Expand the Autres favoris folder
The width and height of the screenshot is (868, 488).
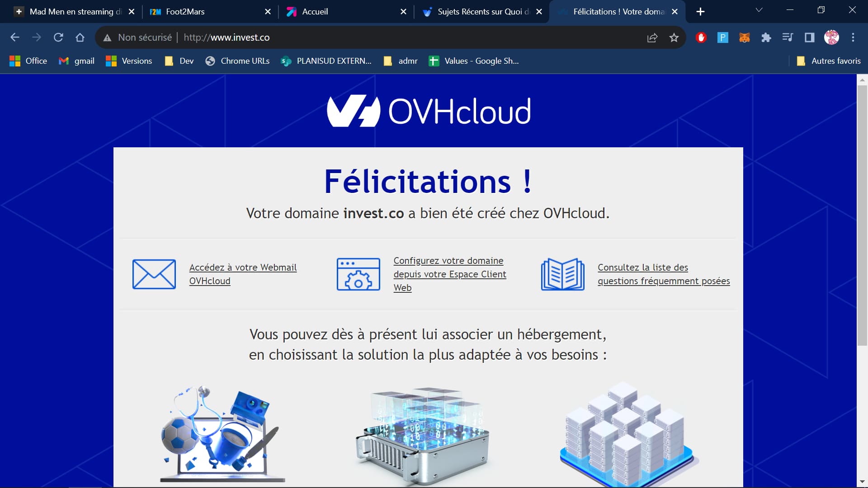[828, 61]
